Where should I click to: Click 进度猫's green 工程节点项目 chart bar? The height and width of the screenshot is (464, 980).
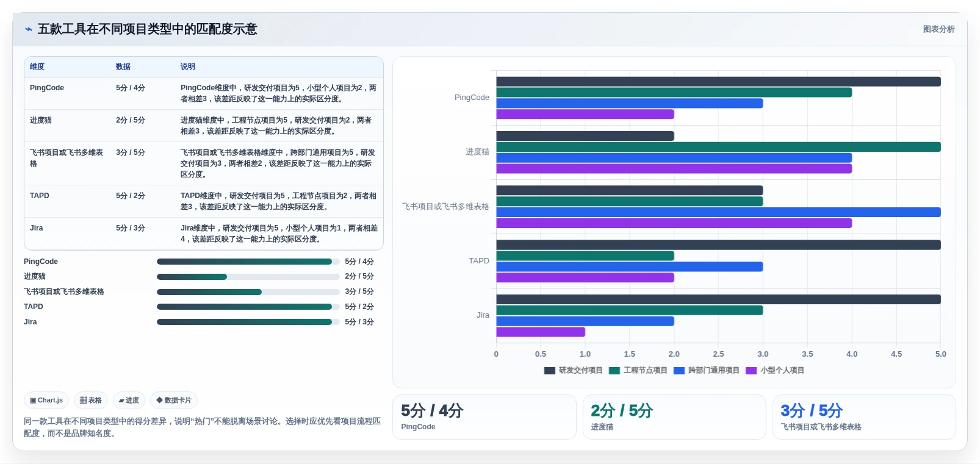point(718,147)
